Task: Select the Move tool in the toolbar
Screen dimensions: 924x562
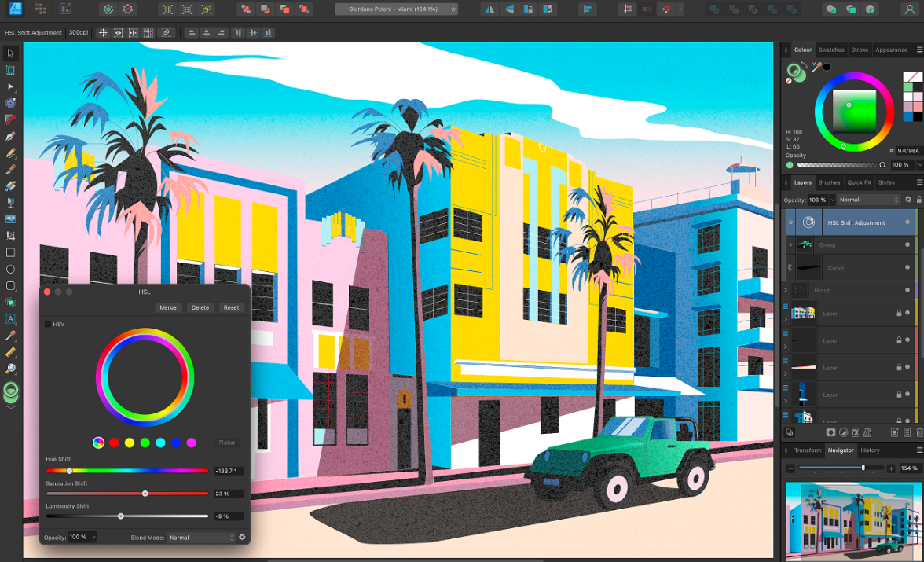Action: (x=11, y=53)
